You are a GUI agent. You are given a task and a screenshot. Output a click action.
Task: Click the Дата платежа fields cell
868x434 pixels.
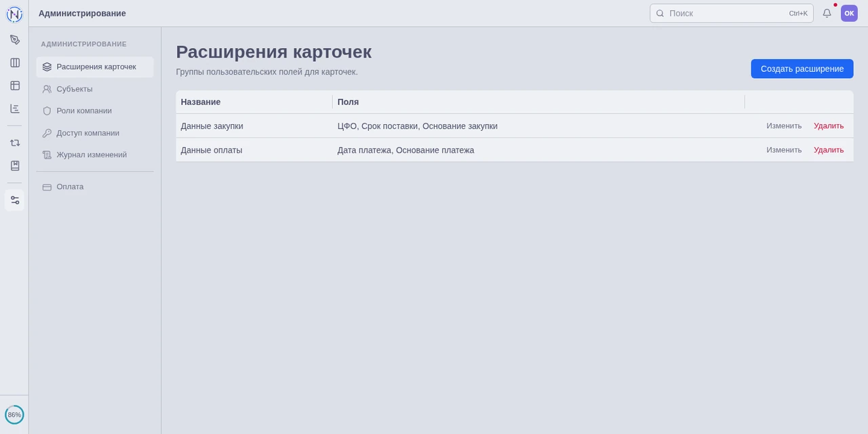tap(538, 150)
